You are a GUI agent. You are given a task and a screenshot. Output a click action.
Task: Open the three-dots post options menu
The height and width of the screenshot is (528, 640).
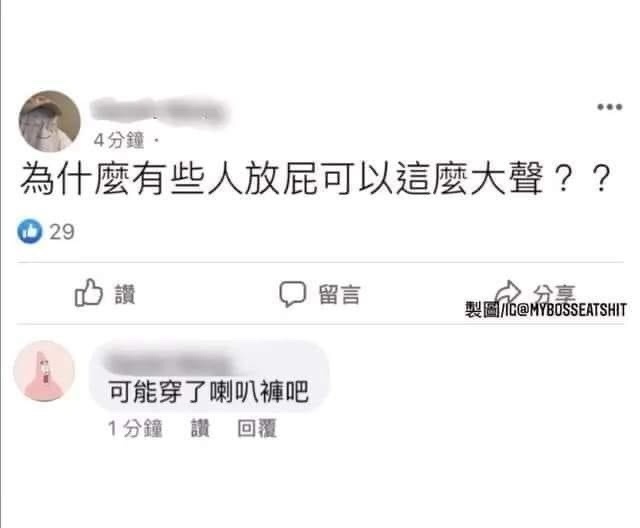coord(610,107)
